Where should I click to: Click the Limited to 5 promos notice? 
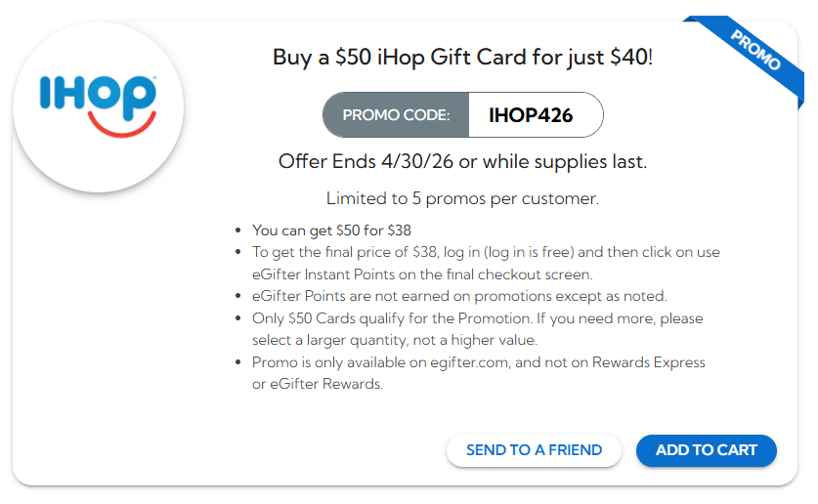point(462,199)
